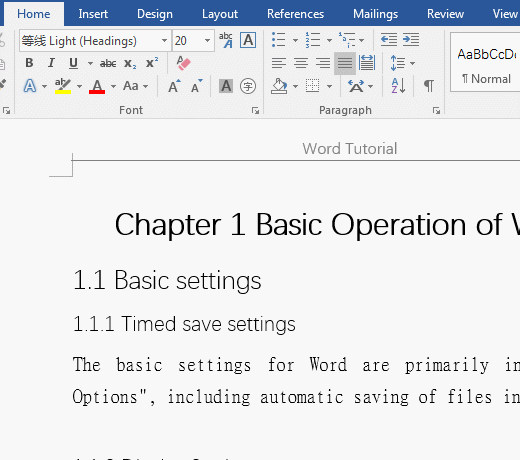The height and width of the screenshot is (460, 520).
Task: Open Asian Layout options
Action: pos(356,86)
